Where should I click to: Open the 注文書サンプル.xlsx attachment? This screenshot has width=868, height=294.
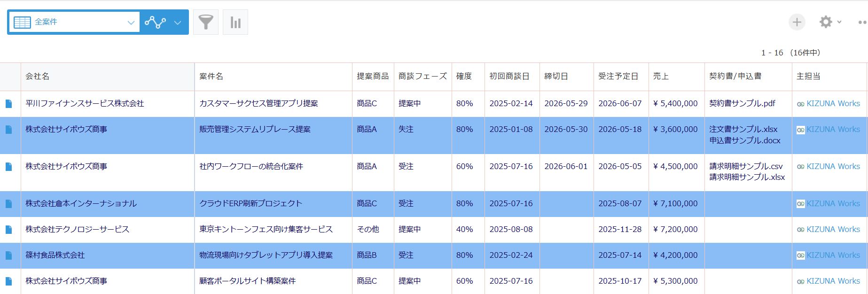coord(743,129)
